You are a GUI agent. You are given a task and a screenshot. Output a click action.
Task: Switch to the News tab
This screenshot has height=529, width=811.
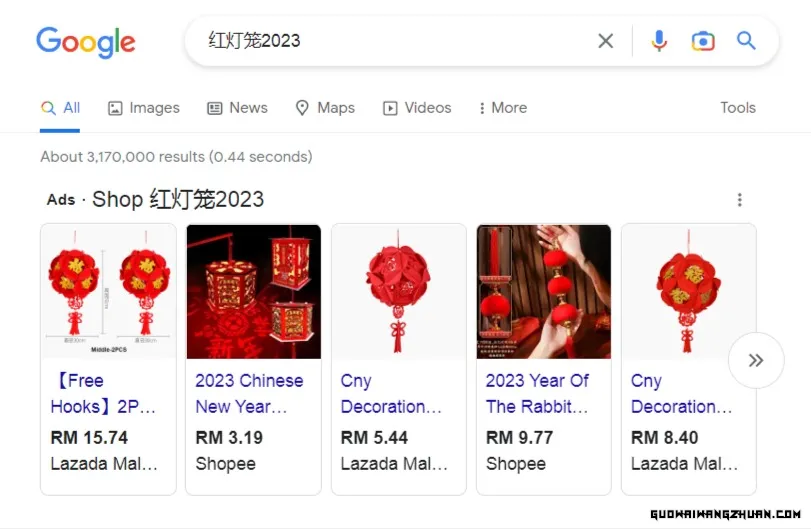[x=237, y=108]
